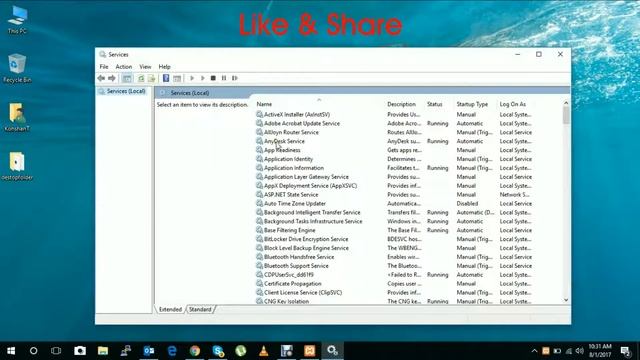Click Disabled startup type of Auto Time Zone Updater
This screenshot has width=640, height=360.
tap(467, 204)
